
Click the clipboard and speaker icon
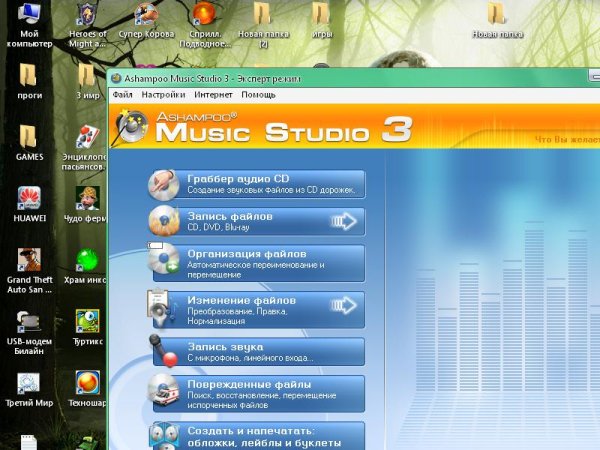pyautogui.click(x=162, y=308)
